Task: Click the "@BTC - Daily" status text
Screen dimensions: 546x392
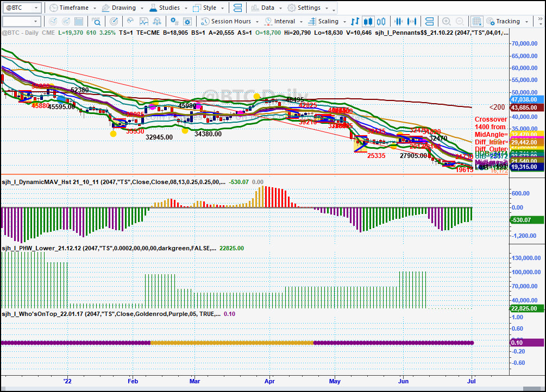Action: (20, 33)
